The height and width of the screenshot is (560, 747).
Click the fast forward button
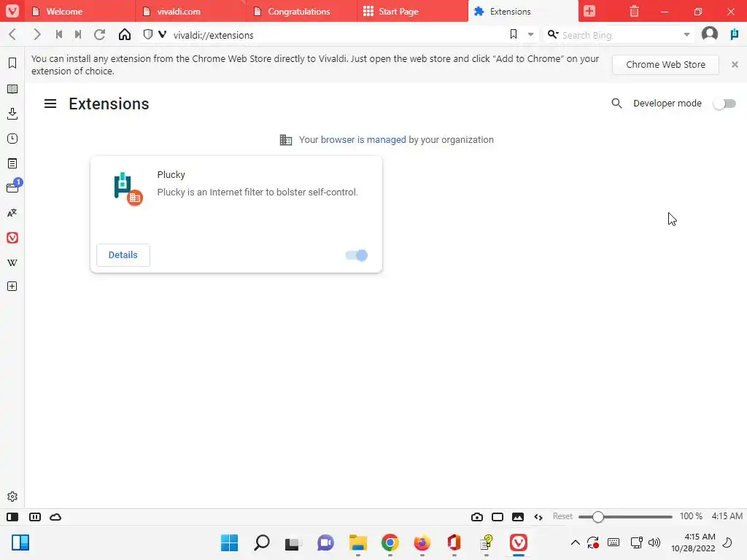[x=78, y=34]
